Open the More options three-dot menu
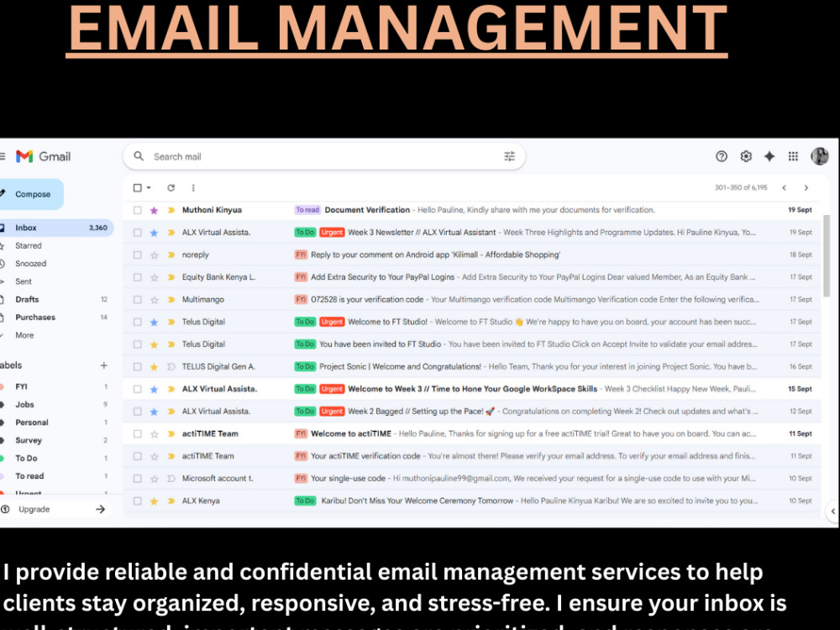Image resolution: width=840 pixels, height=630 pixels. coord(193,187)
